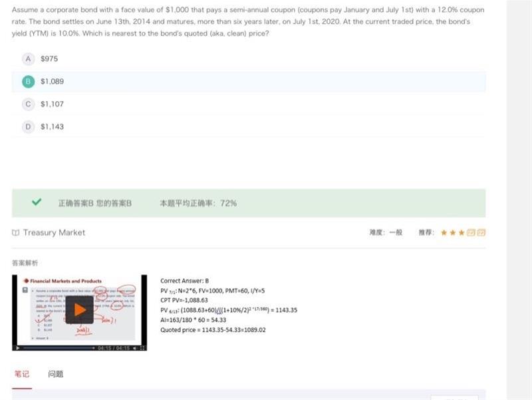The image size is (532, 400).
Task: Click the fourth empty recommendation star
Action: [471, 232]
